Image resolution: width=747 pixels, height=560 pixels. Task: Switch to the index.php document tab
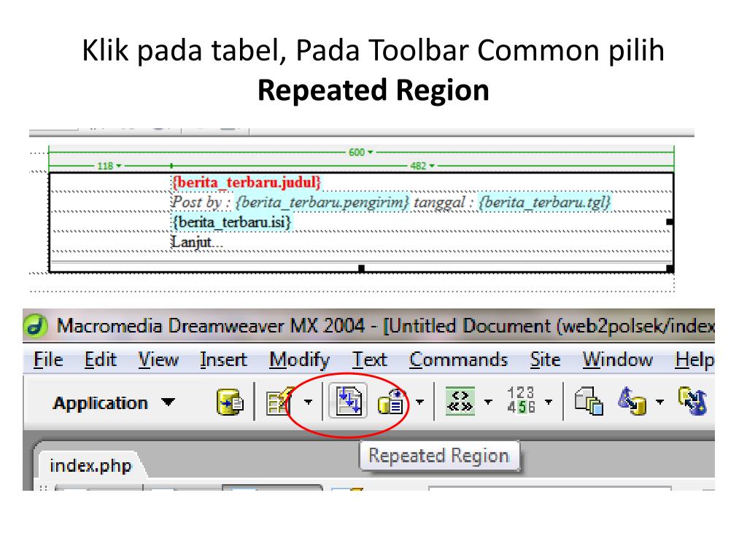(x=90, y=464)
